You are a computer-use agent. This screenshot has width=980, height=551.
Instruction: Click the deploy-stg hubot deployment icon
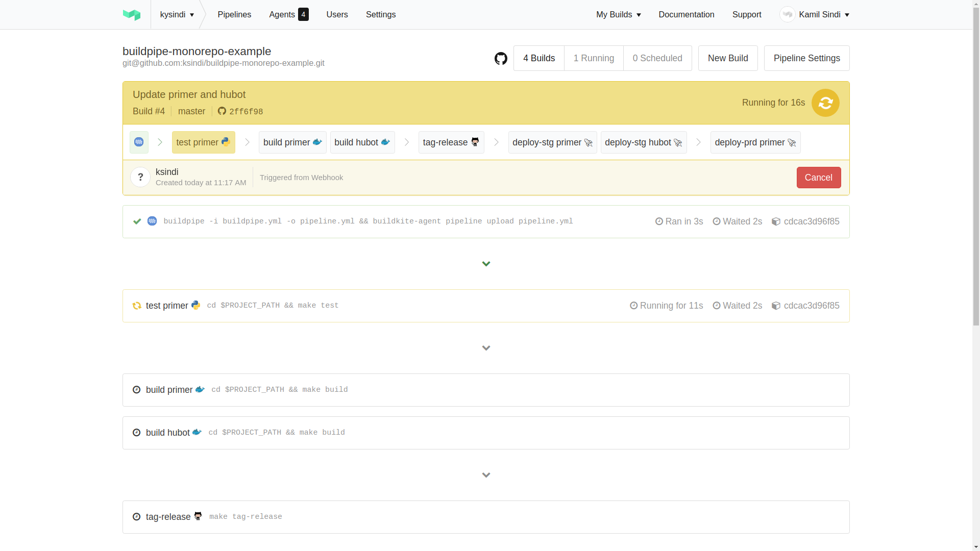tap(678, 142)
